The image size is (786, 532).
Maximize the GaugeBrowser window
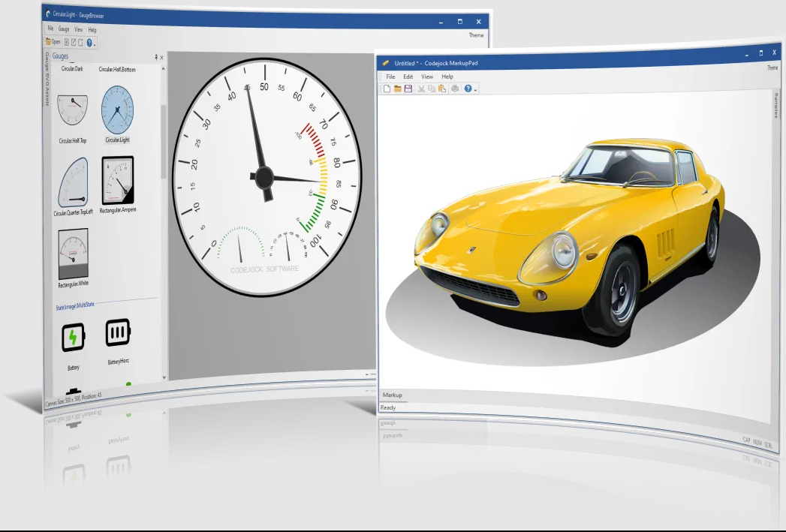[459, 22]
